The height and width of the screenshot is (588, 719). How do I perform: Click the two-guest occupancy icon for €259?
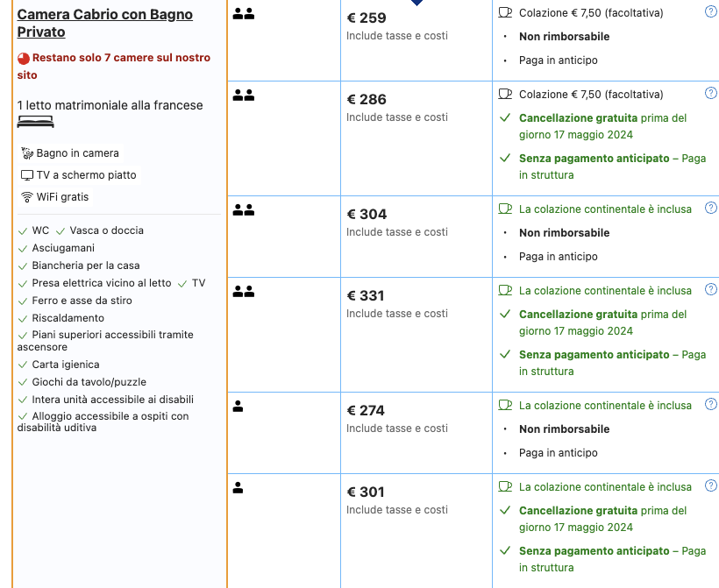point(243,14)
